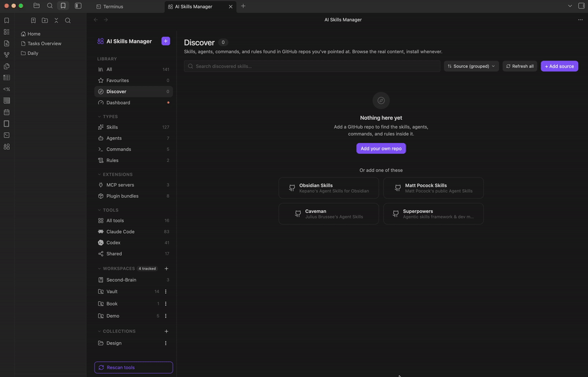
Task: Click Add your own repo button
Action: point(381,148)
